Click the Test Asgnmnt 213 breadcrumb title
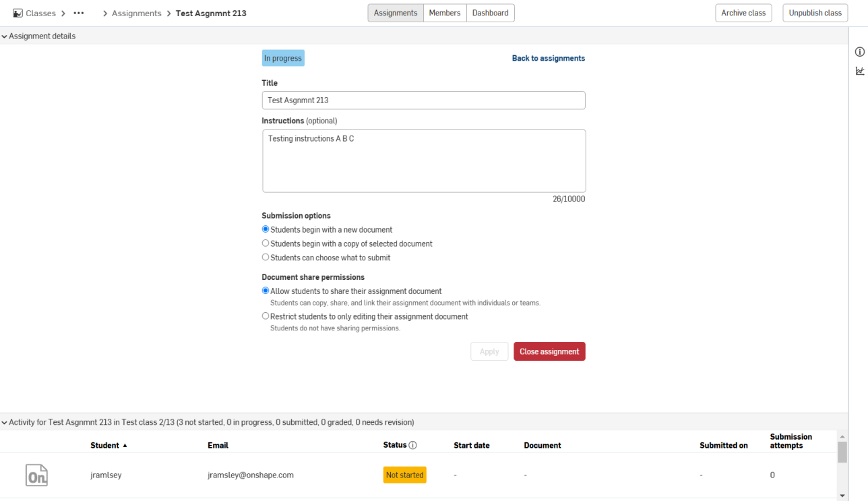Image resolution: width=868 pixels, height=501 pixels. [211, 13]
